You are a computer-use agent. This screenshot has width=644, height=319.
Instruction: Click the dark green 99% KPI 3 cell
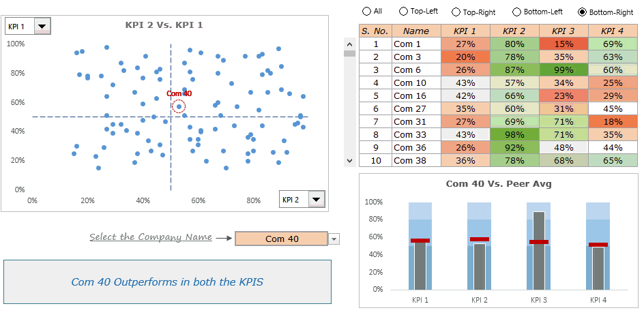(563, 70)
